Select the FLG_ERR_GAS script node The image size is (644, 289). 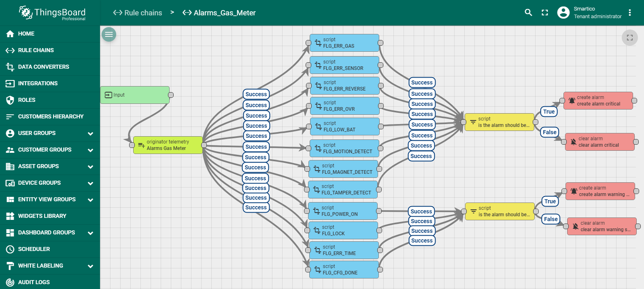(x=344, y=43)
